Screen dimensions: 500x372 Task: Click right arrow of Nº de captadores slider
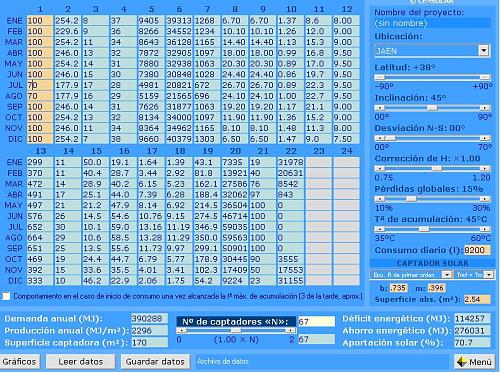coord(291,330)
